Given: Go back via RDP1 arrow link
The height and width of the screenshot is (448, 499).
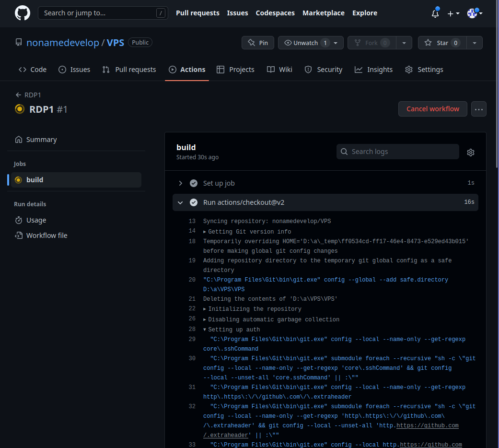Looking at the screenshot, I should click(x=28, y=95).
